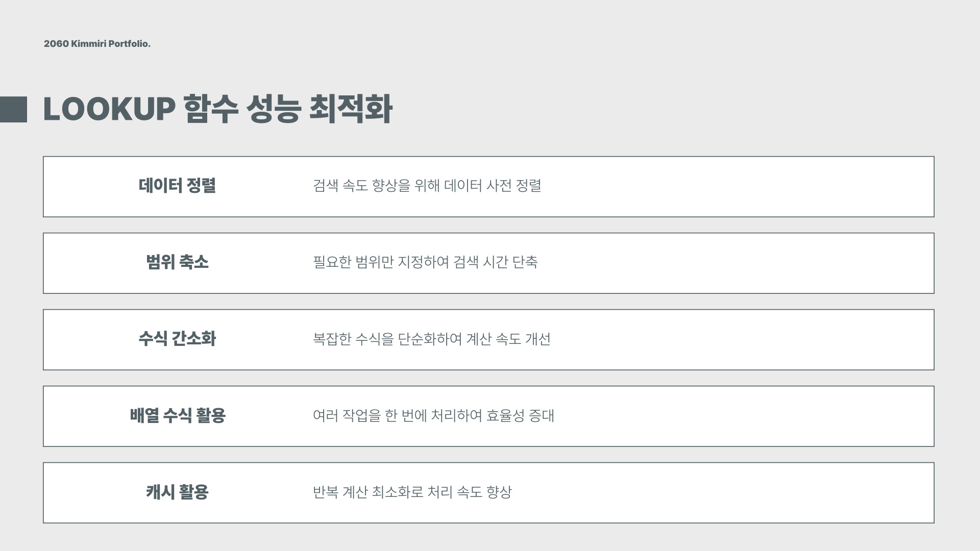The width and height of the screenshot is (980, 551).
Task: Click the text 여러 작업을 한 번에 처리하여 효율성 증대
Action: point(433,415)
